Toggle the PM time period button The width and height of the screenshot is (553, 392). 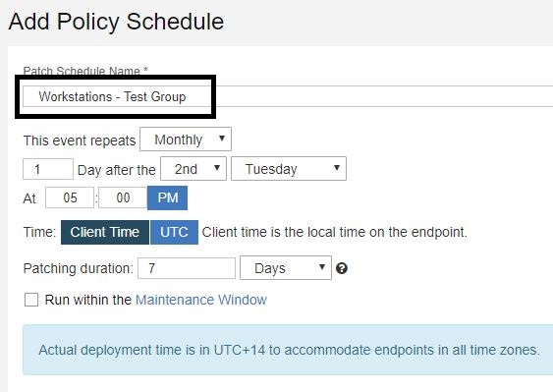tap(168, 197)
